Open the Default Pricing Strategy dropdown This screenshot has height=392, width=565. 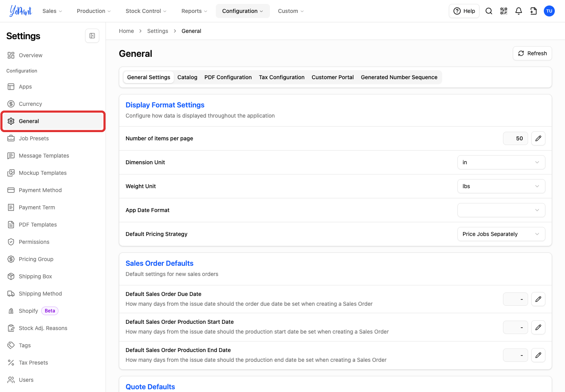[501, 234]
